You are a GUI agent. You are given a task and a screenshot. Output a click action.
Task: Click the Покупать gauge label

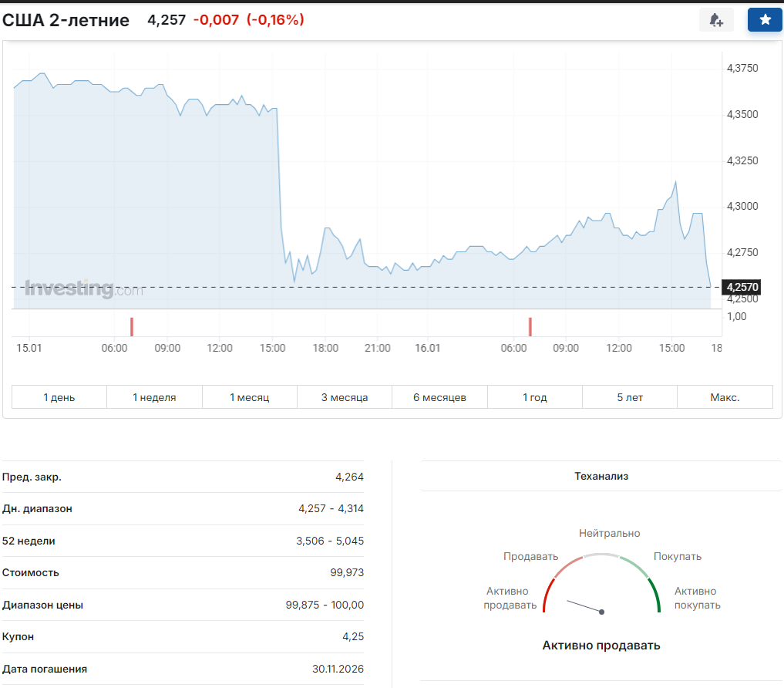click(x=678, y=556)
